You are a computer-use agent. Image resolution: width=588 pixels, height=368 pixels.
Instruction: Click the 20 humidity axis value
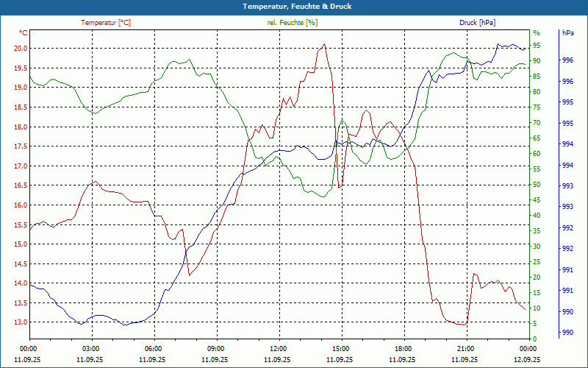[537, 277]
